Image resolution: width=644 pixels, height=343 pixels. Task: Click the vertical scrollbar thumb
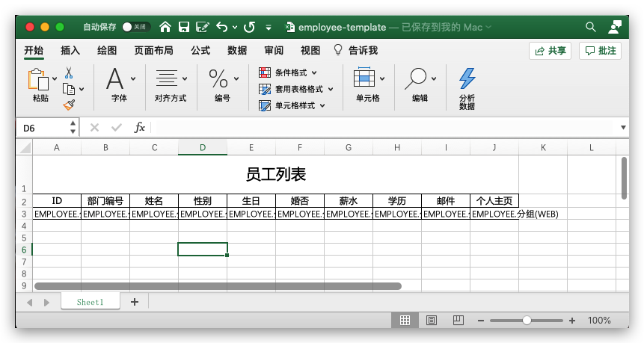(x=625, y=178)
